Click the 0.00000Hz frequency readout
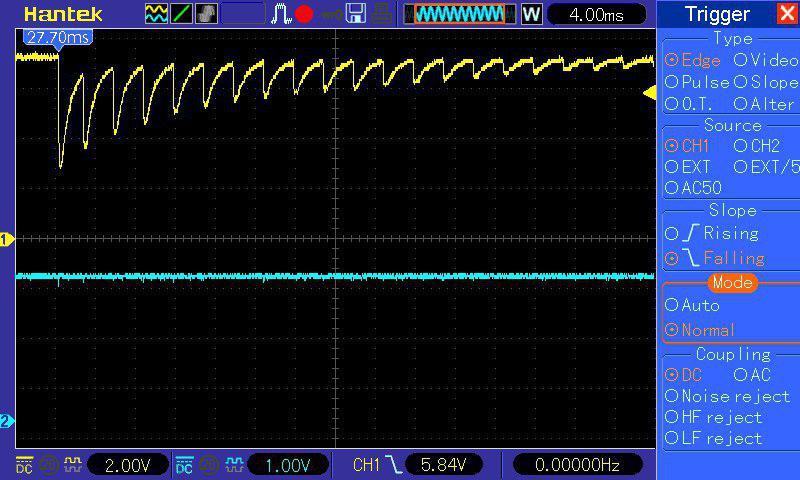Image resolution: width=800 pixels, height=480 pixels. point(577,465)
